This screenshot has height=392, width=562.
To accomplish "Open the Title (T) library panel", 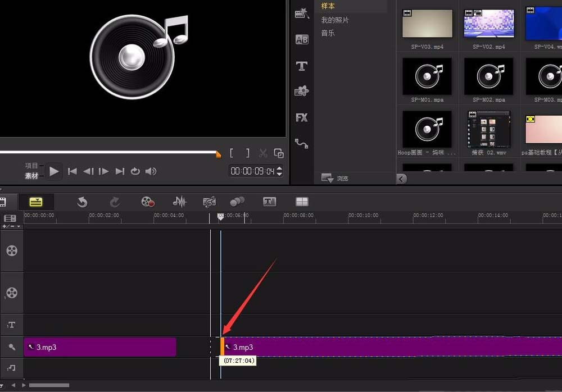I will pyautogui.click(x=302, y=66).
